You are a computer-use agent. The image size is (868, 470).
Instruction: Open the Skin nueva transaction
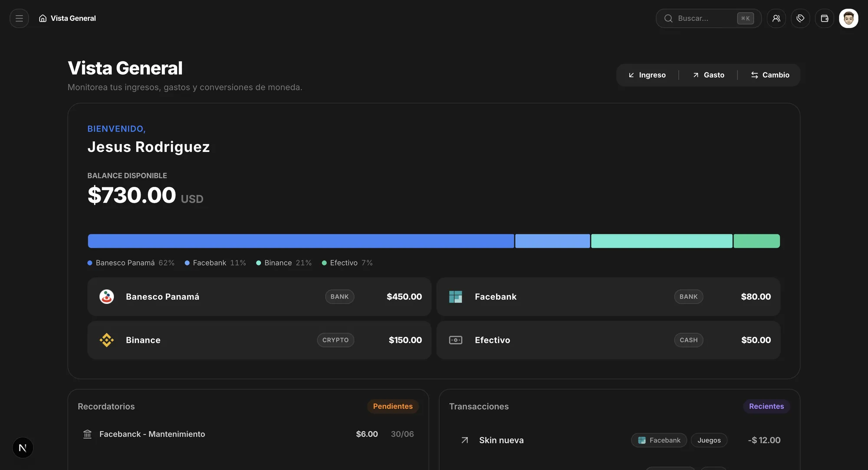tap(619, 440)
